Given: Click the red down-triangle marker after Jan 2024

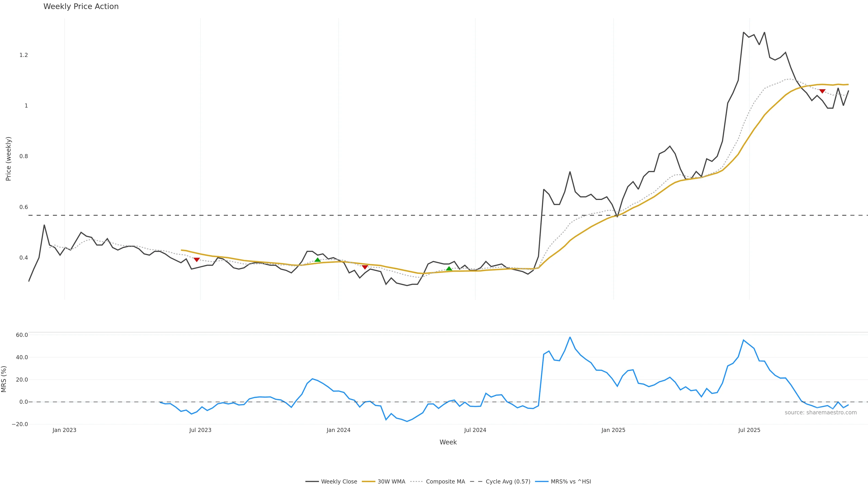Looking at the screenshot, I should pyautogui.click(x=365, y=267).
